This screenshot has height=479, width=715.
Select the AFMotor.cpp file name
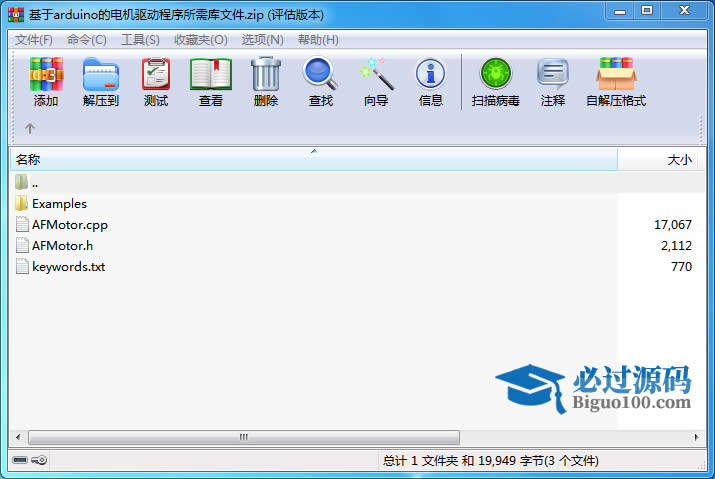[70, 224]
